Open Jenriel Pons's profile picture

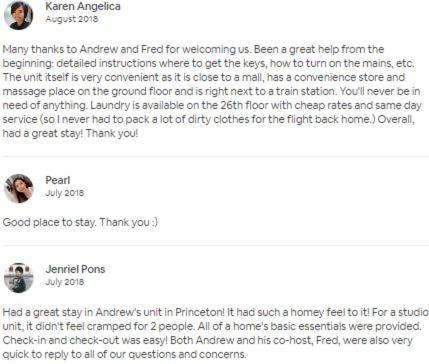(x=18, y=278)
